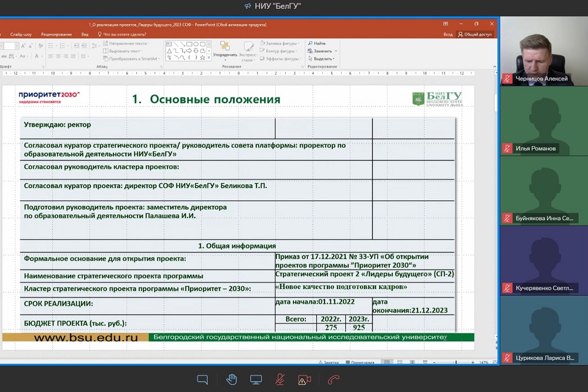Choose the star shape in shapes gallery
This screenshot has height=392, width=588.
[x=202, y=58]
